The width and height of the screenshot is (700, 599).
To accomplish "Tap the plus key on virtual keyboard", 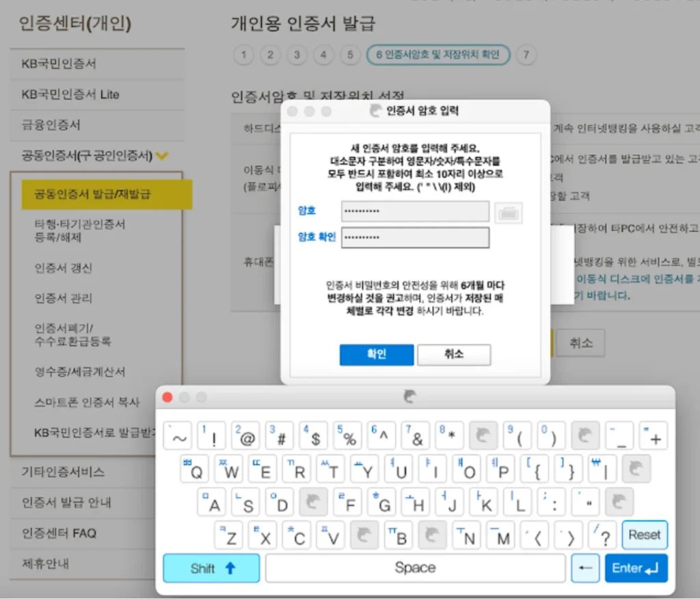I will [x=653, y=436].
